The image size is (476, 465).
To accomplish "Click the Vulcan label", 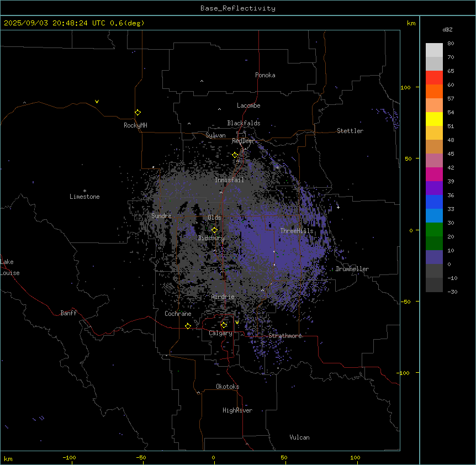I will (300, 437).
